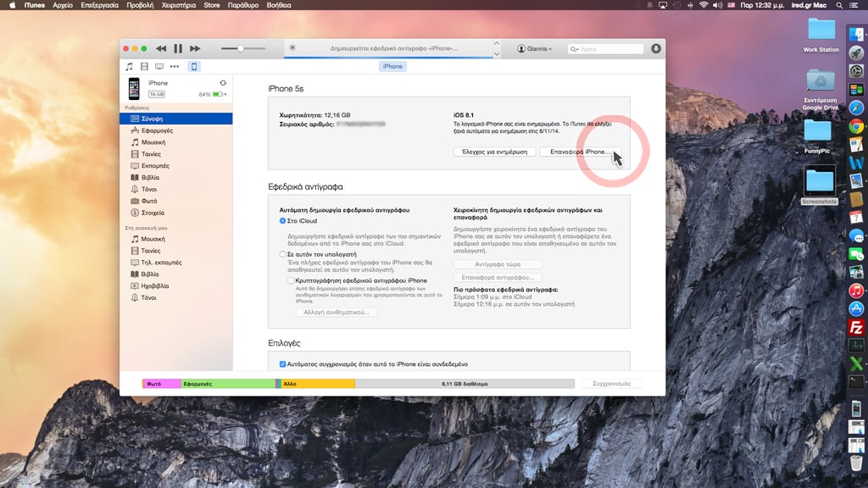868x488 pixels.
Task: Click the Έλεγχος για ενημέρωση button
Action: tap(494, 152)
